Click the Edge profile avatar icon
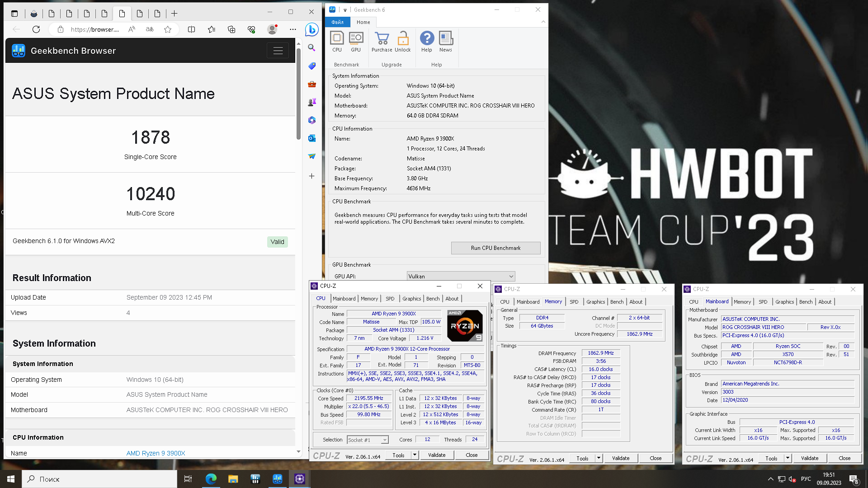This screenshot has height=488, width=868. (x=272, y=29)
